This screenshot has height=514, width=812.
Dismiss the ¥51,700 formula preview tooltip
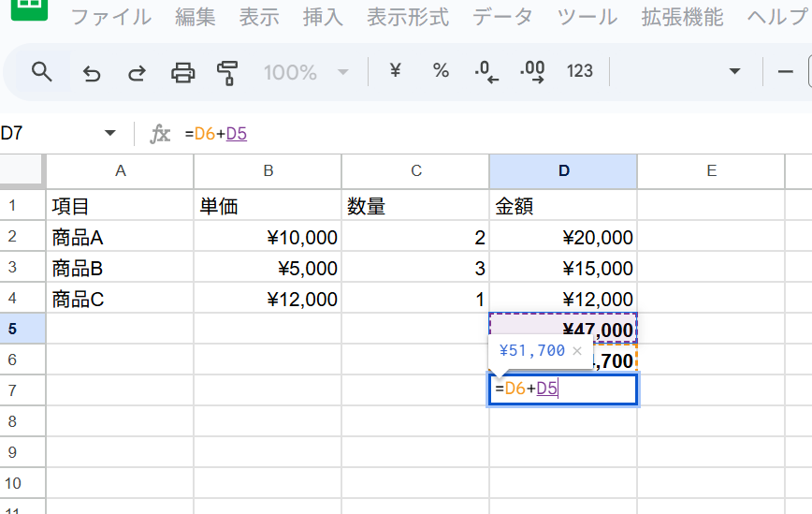577,351
